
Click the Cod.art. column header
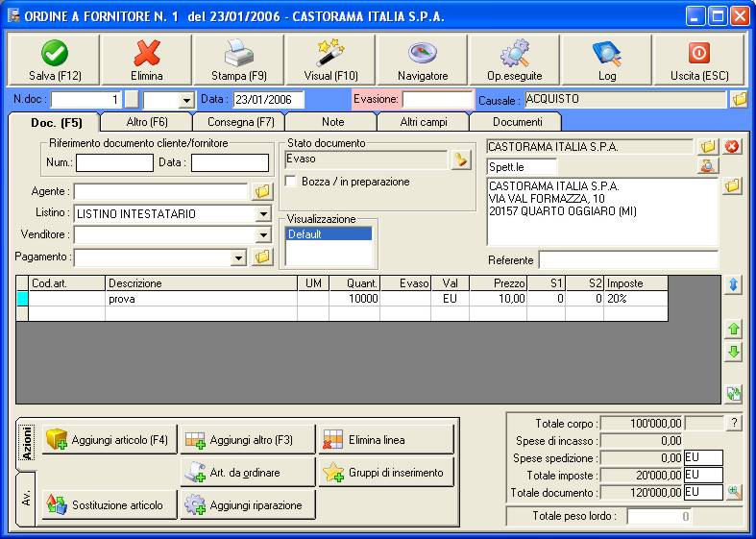(x=66, y=283)
